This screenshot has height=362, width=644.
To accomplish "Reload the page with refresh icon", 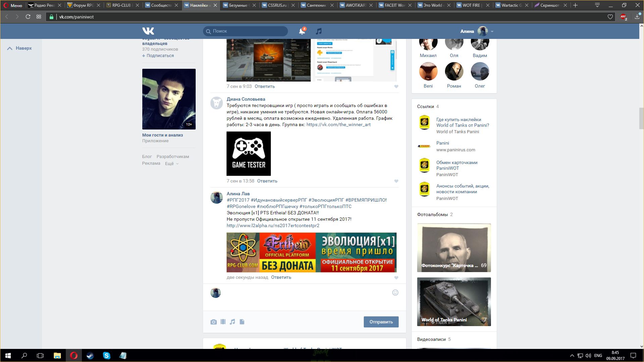I will click(28, 17).
